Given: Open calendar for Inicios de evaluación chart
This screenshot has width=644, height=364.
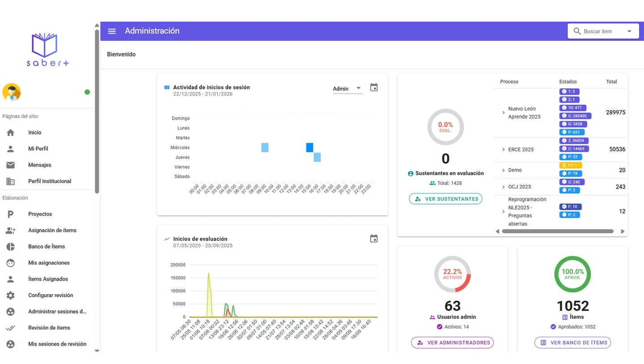Looking at the screenshot, I should point(374,239).
